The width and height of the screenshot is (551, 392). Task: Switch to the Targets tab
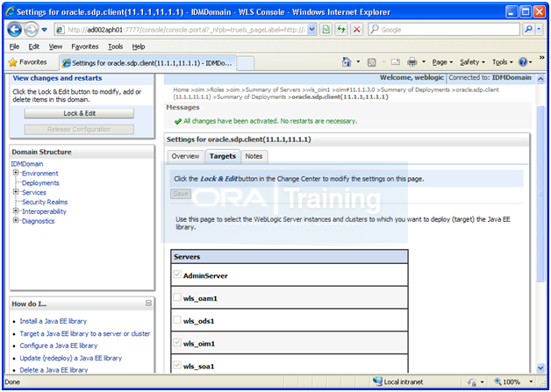pos(223,156)
